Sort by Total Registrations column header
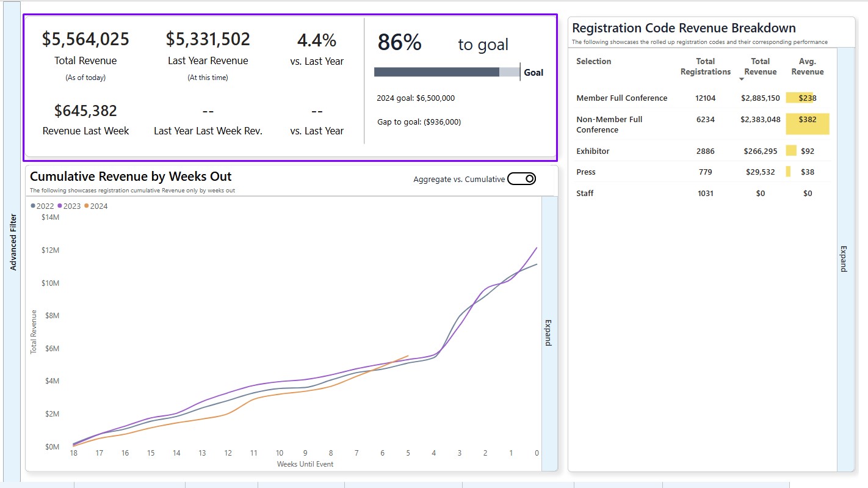Screen dimensions: 868x488 705,67
